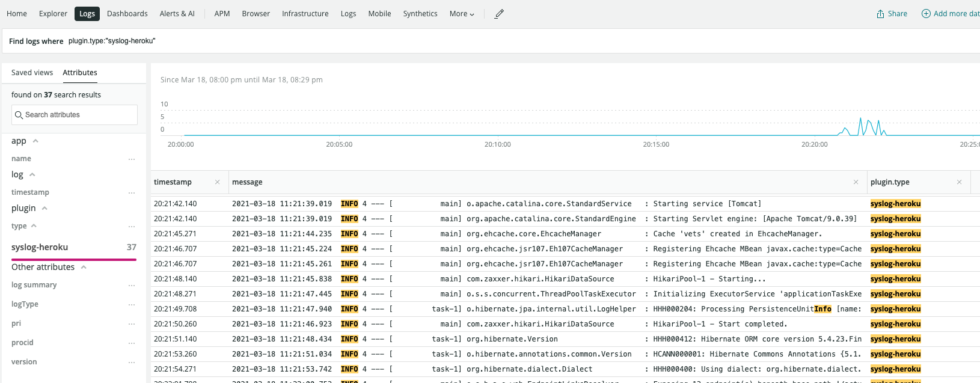Select the name attribute
The image size is (980, 383).
pos(21,159)
